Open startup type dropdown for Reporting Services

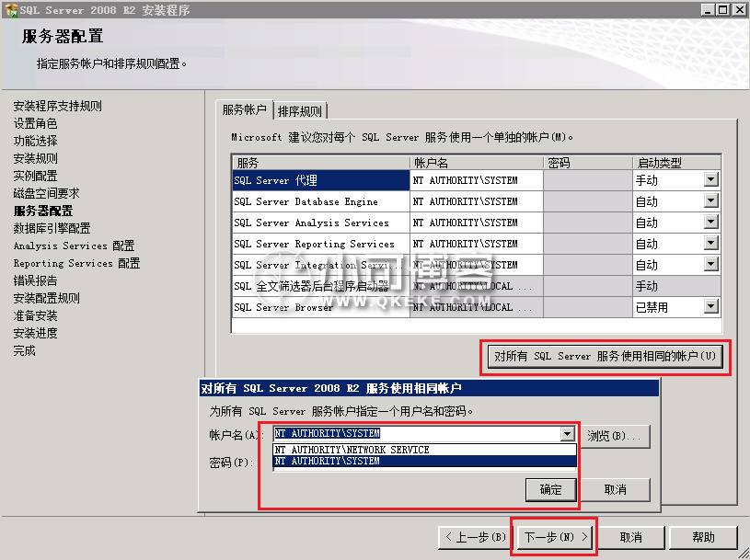click(x=711, y=243)
